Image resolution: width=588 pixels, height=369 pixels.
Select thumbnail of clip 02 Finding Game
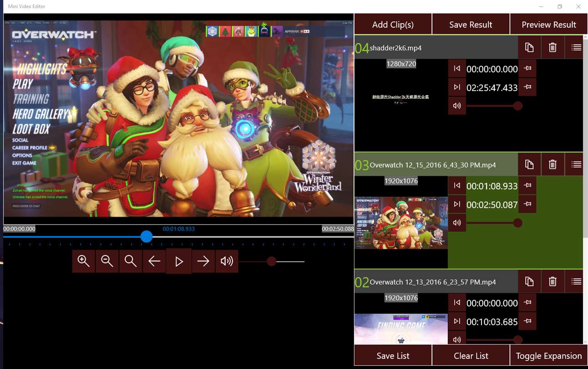click(x=401, y=329)
